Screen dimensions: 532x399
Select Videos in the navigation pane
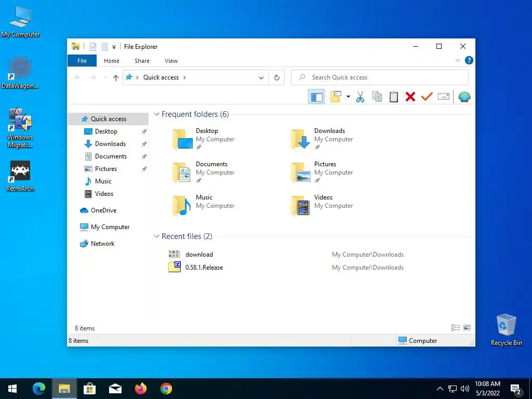tap(104, 194)
